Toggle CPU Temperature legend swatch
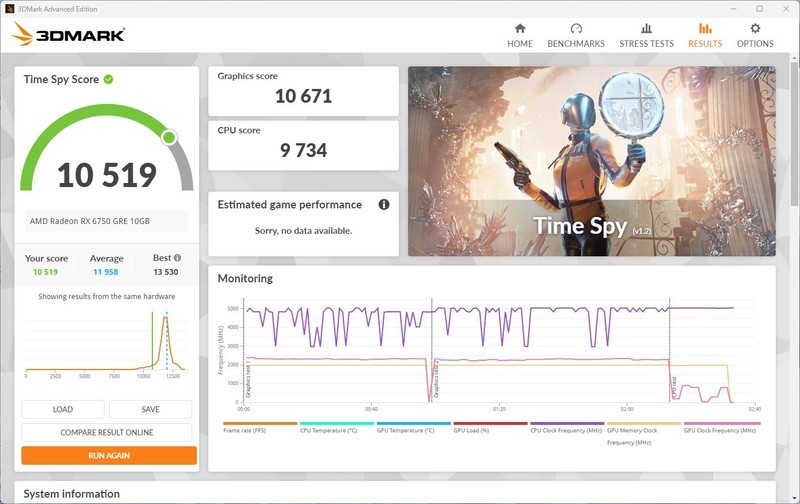Viewport: 800px width, 504px height. point(337,423)
